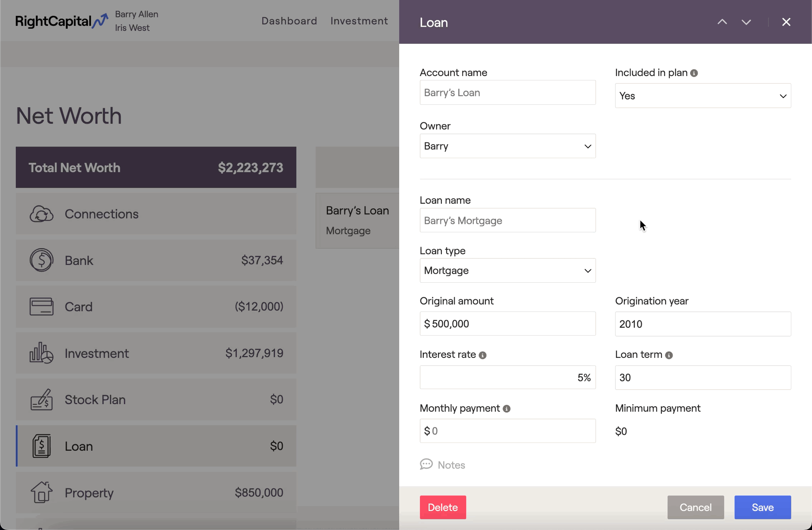Viewport: 812px width, 530px height.
Task: Click the Property house icon
Action: pyautogui.click(x=41, y=492)
